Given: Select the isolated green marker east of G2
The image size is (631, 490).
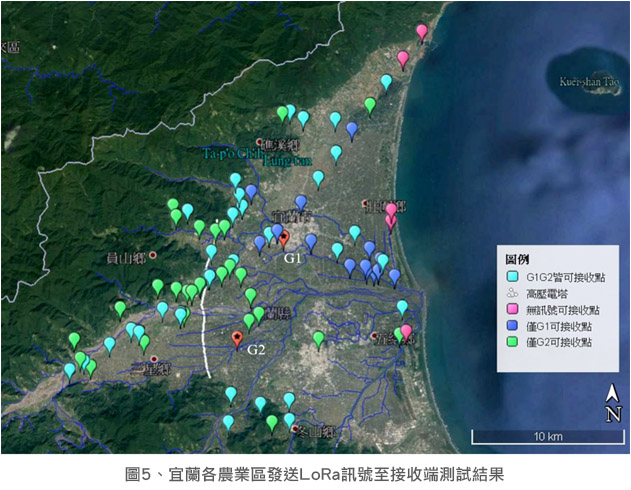Looking at the screenshot, I should click(x=319, y=340).
